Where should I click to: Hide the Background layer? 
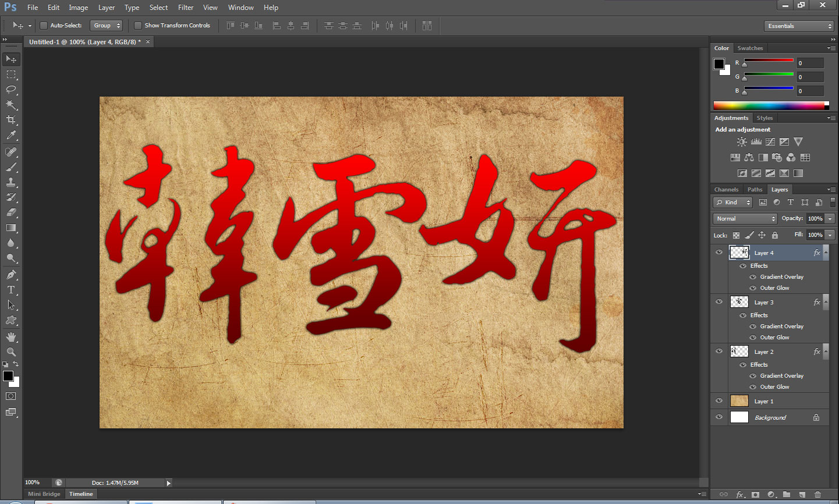click(x=719, y=417)
